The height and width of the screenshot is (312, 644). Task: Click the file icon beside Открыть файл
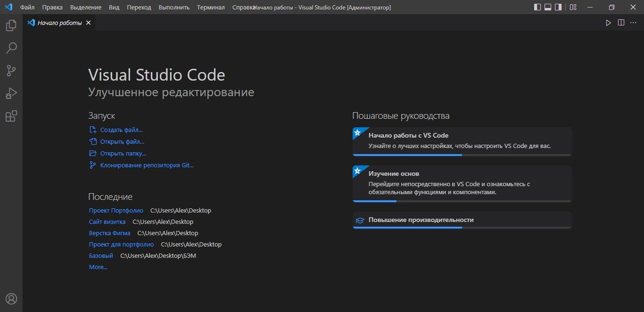[x=93, y=142]
